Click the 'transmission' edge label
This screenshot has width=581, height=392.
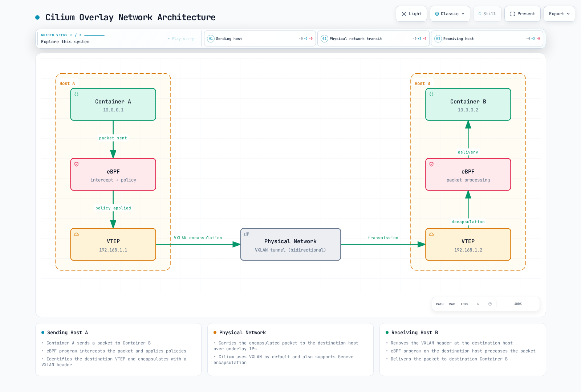383,238
